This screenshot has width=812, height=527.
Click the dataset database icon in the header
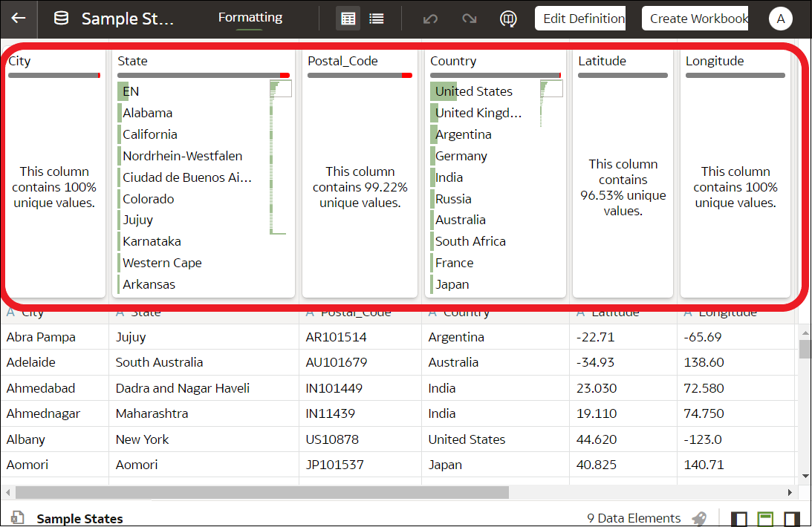pos(61,19)
